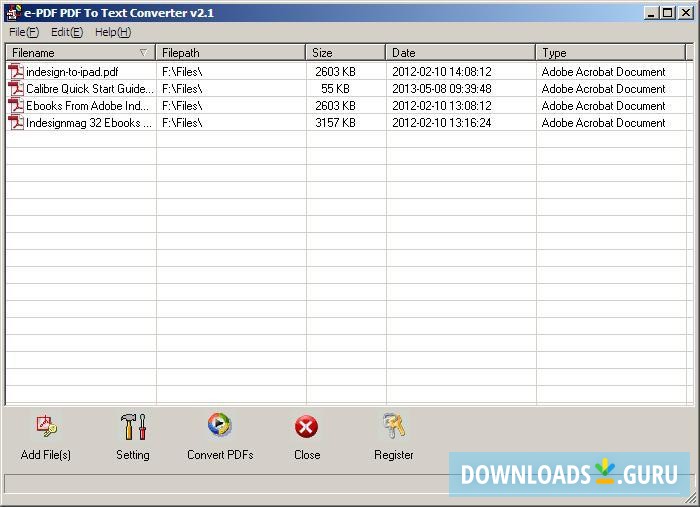Open the File(F) menu
The image size is (700, 507).
click(x=24, y=32)
